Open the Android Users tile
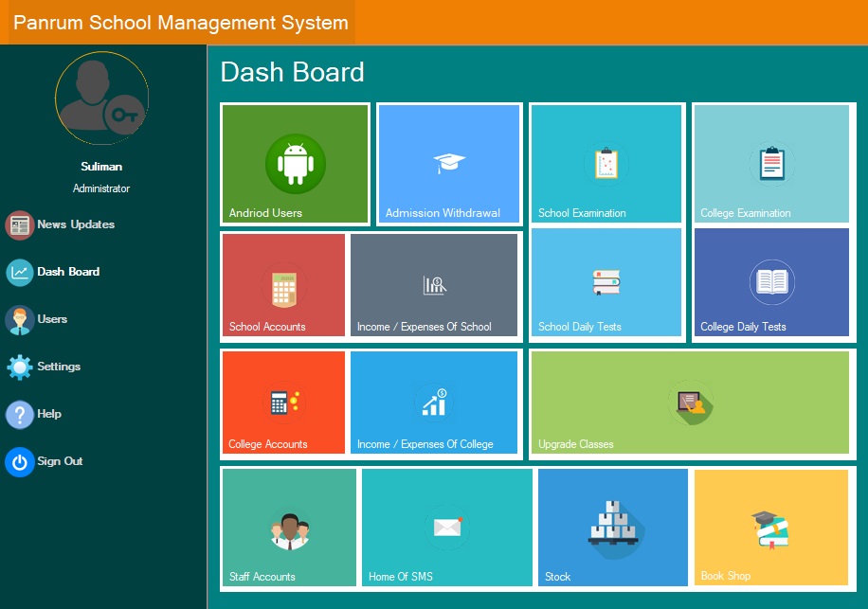Viewport: 868px width, 609px height. 294,163
